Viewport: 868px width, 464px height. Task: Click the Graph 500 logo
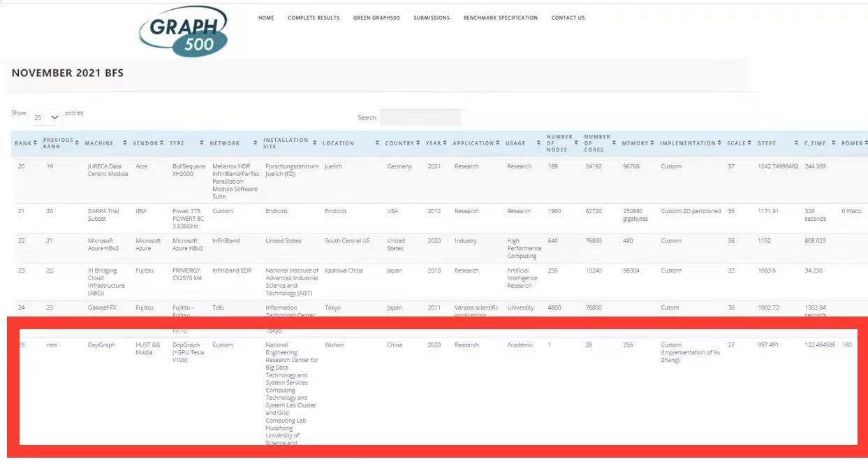[184, 31]
